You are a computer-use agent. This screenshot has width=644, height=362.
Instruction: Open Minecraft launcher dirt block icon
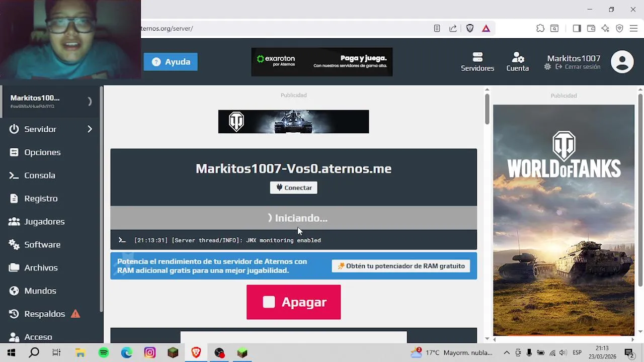173,353
